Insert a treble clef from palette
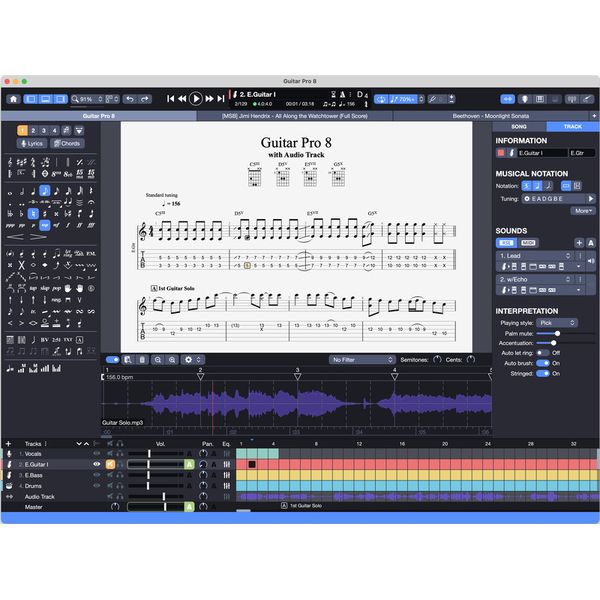This screenshot has height=600, width=600. 10,162
